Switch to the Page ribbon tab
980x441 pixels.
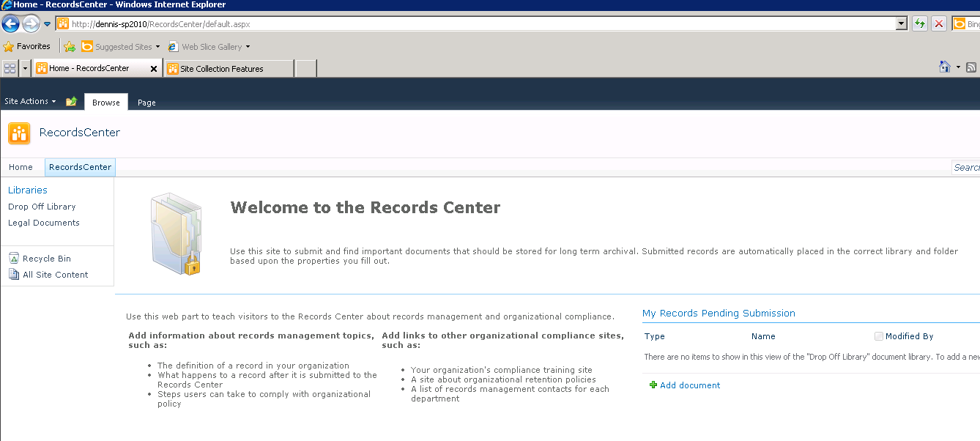tap(146, 103)
